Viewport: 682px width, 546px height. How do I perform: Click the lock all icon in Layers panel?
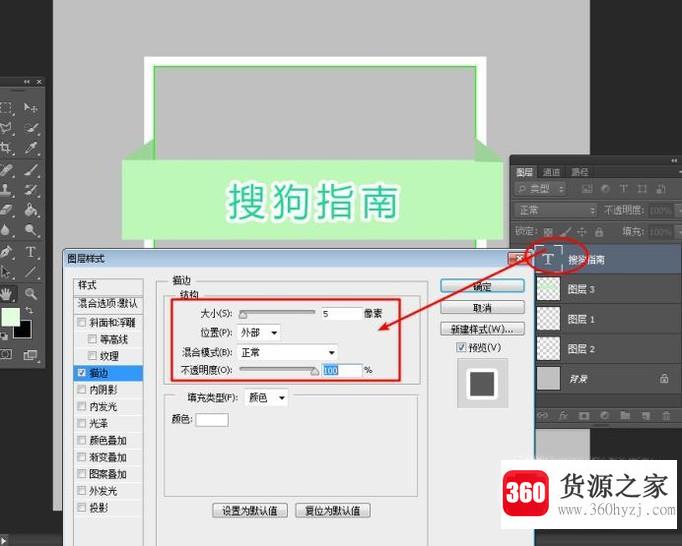[599, 232]
